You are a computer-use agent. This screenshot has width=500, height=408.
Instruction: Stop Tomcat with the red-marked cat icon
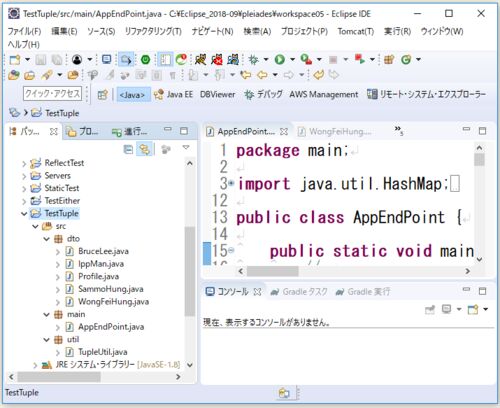point(217,60)
